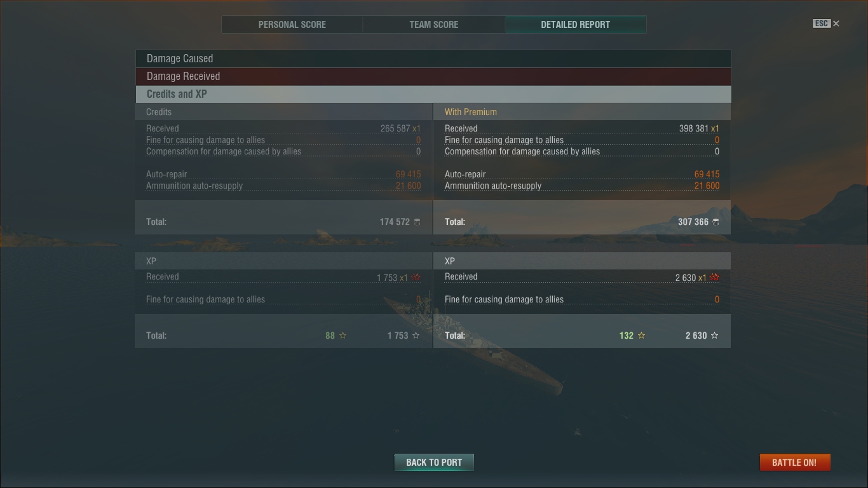The image size is (868, 488).
Task: Click the credits coin icon beside 307 366
Action: (x=715, y=222)
